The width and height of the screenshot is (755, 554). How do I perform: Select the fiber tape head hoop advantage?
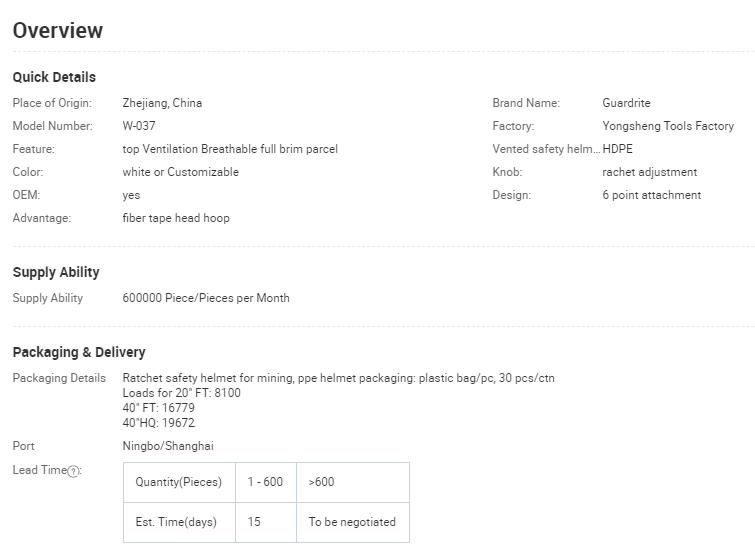(x=175, y=218)
